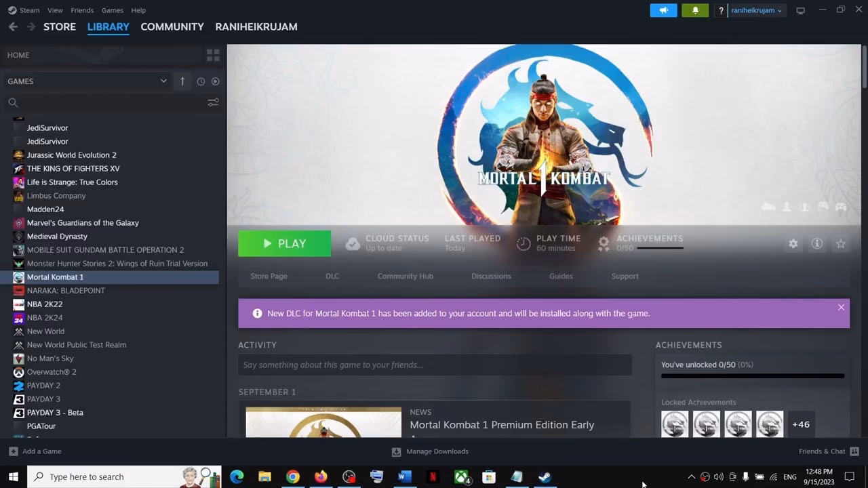Viewport: 868px width, 488px height.
Task: Go to library HOME
Action: tap(18, 55)
